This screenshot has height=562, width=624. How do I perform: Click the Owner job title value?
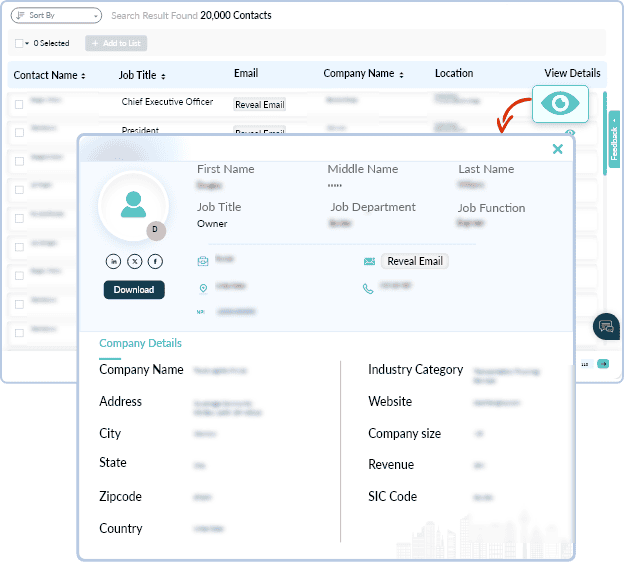(x=212, y=224)
